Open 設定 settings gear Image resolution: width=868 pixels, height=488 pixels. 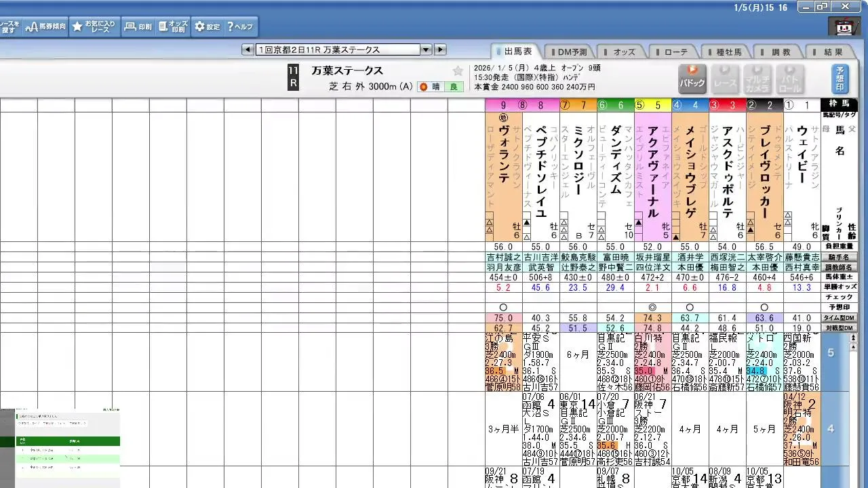208,26
